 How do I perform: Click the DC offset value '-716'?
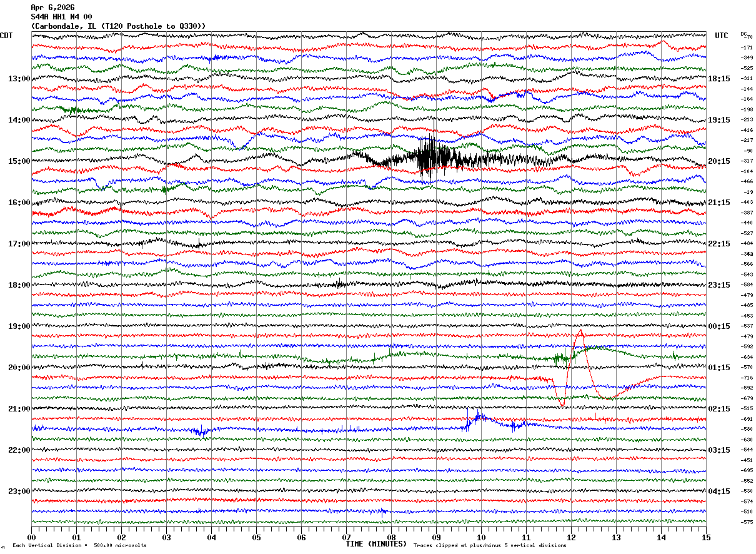747,378
